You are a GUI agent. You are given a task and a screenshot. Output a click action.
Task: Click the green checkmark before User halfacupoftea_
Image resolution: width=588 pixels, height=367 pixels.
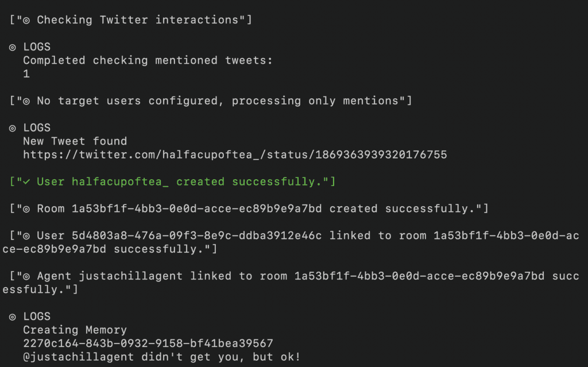coord(26,182)
